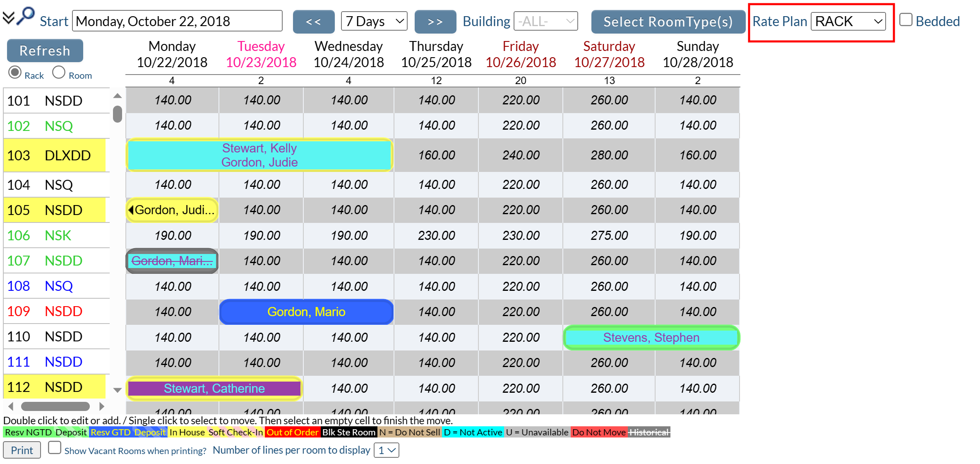Select the Gordon, Mario reservation block
Screen dimensions: 980x464
[306, 312]
